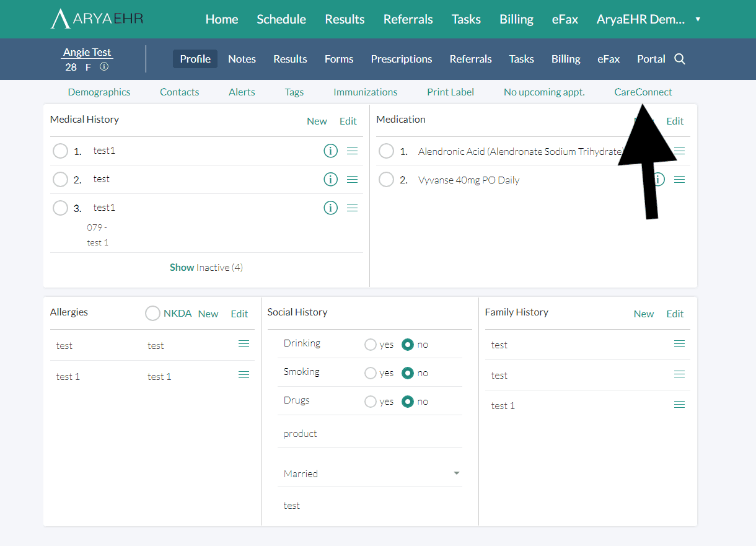This screenshot has width=756, height=546.
Task: Click the AryaEHR logo
Action: [x=97, y=19]
